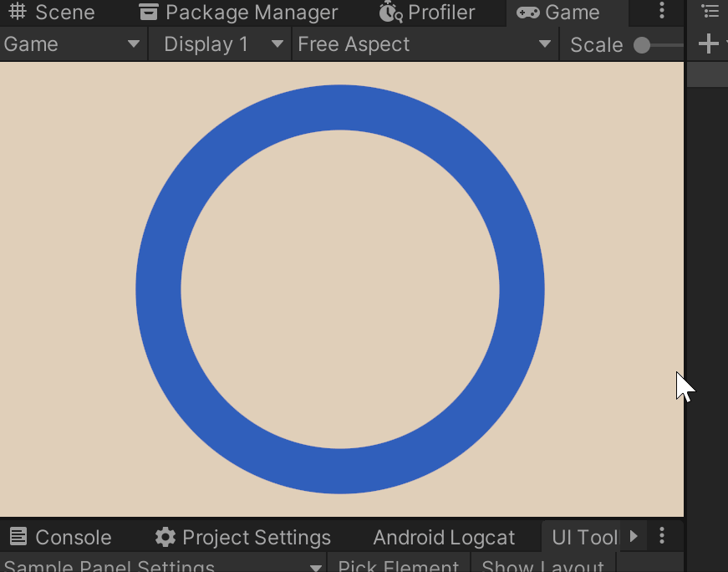Click the hierarchy list icon at top right
This screenshot has width=728, height=572.
click(710, 10)
